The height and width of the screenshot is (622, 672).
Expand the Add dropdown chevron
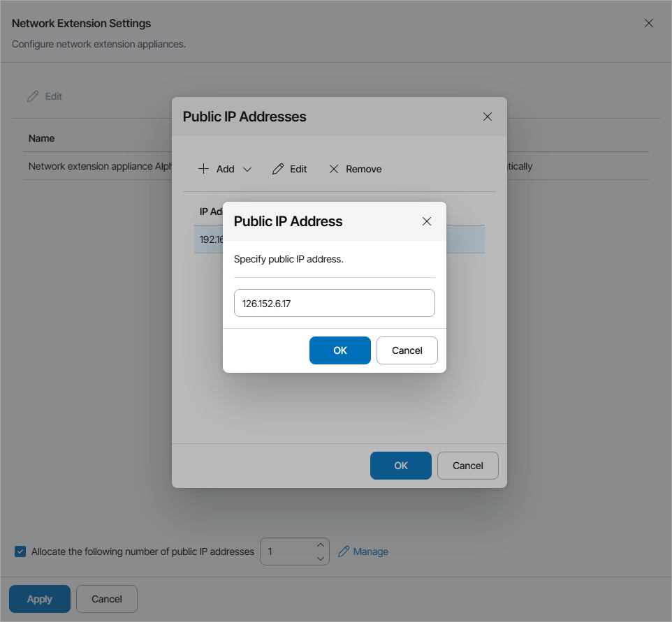point(247,170)
